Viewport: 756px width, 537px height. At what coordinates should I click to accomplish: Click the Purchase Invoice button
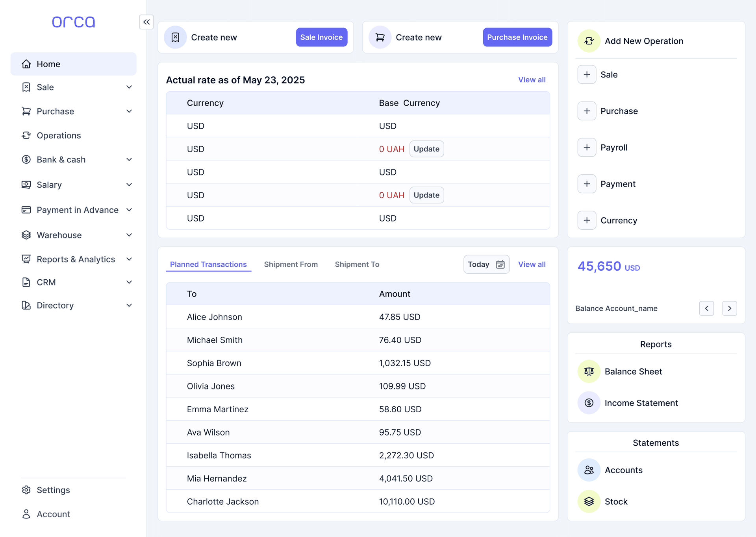(517, 37)
